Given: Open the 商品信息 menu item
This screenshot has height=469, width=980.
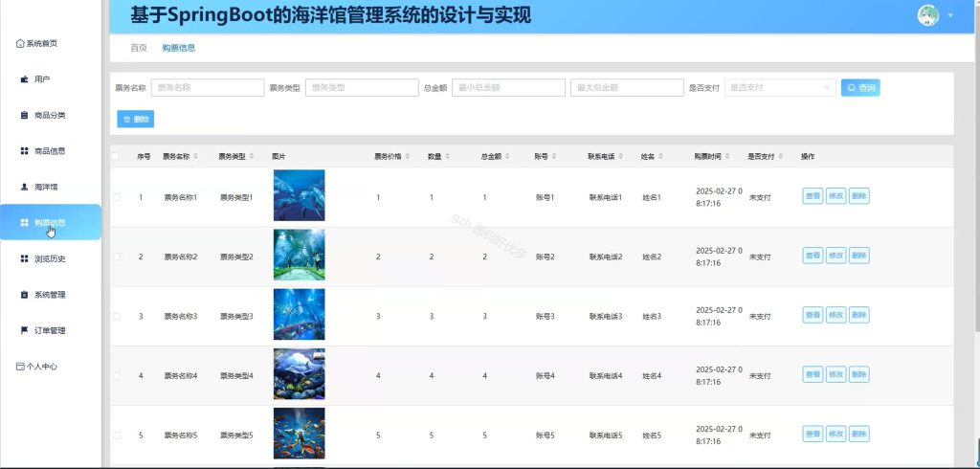Looking at the screenshot, I should (51, 150).
